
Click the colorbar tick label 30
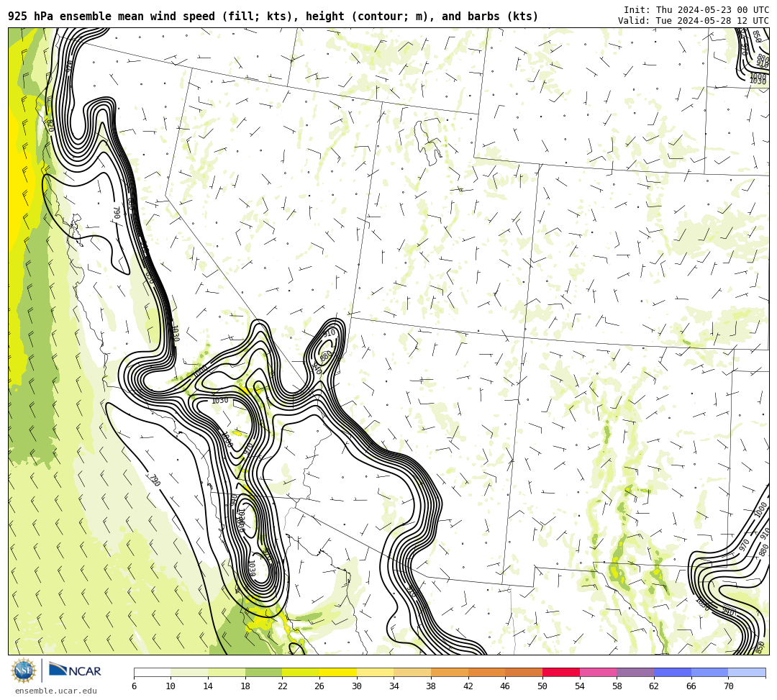(357, 686)
